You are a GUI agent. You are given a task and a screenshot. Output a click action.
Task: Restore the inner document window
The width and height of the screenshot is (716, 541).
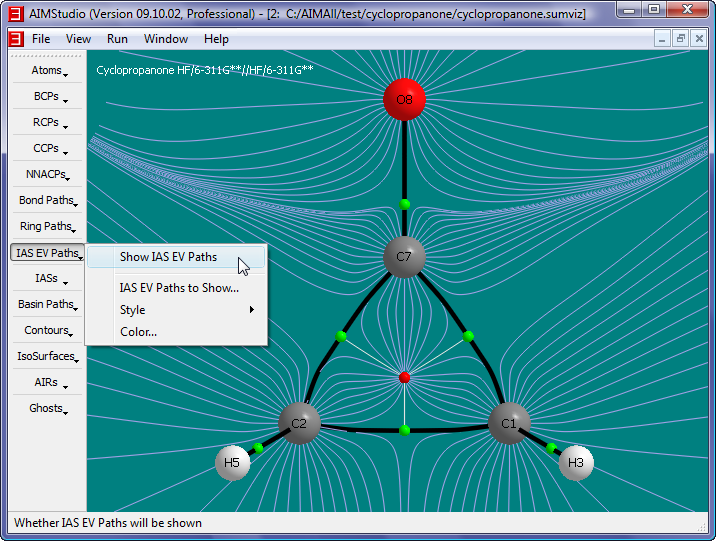680,38
